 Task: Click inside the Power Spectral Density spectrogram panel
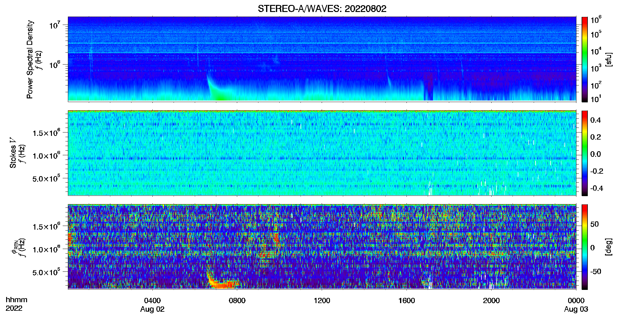(x=322, y=59)
